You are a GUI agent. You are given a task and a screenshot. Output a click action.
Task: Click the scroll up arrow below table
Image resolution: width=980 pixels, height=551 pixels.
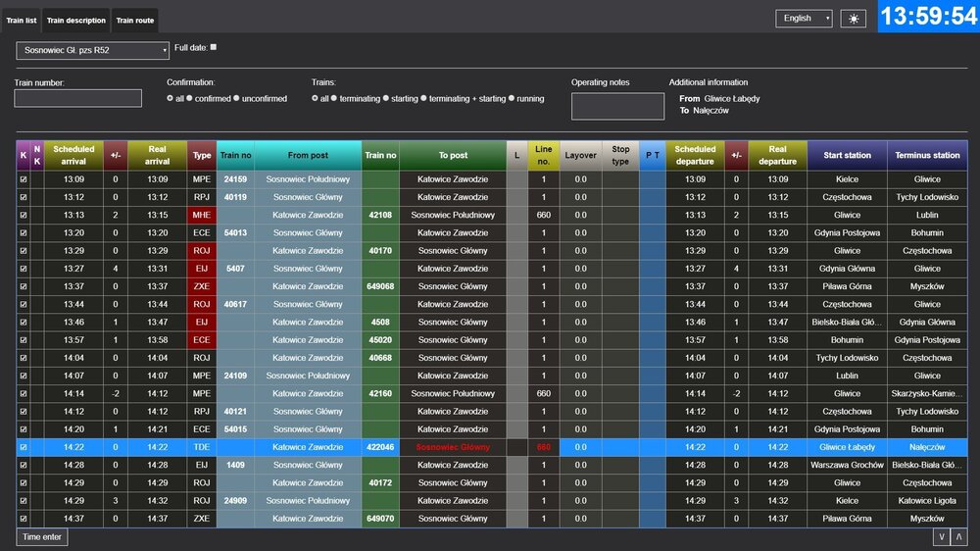point(959,537)
